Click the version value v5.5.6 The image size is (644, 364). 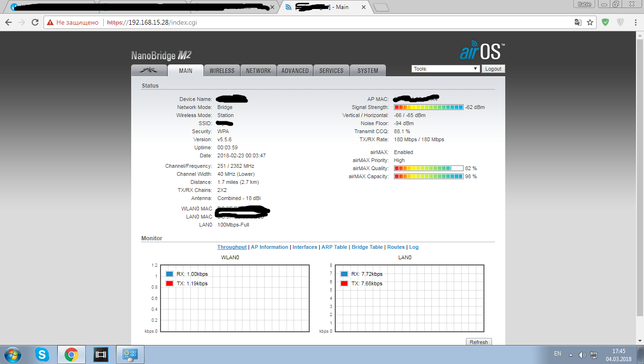pos(224,139)
